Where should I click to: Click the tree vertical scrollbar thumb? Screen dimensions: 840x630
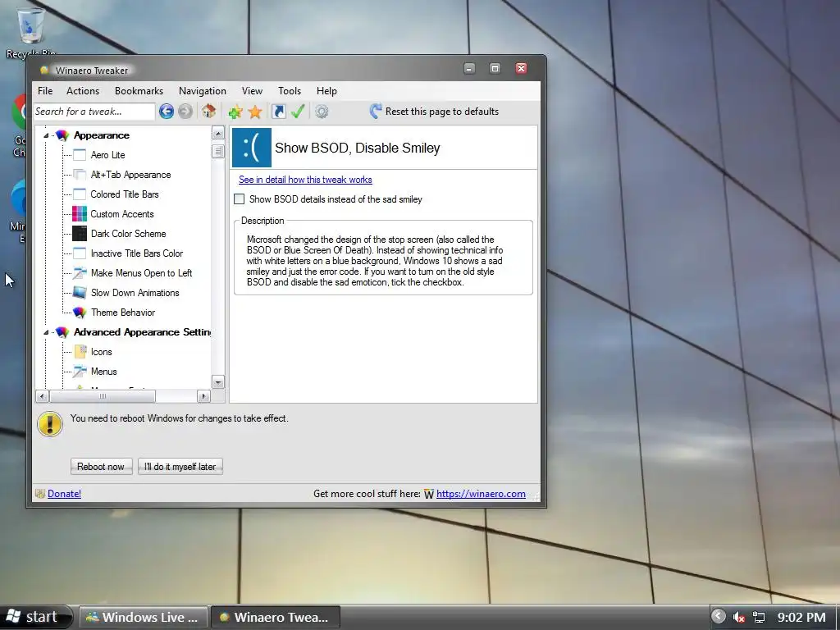click(x=218, y=151)
